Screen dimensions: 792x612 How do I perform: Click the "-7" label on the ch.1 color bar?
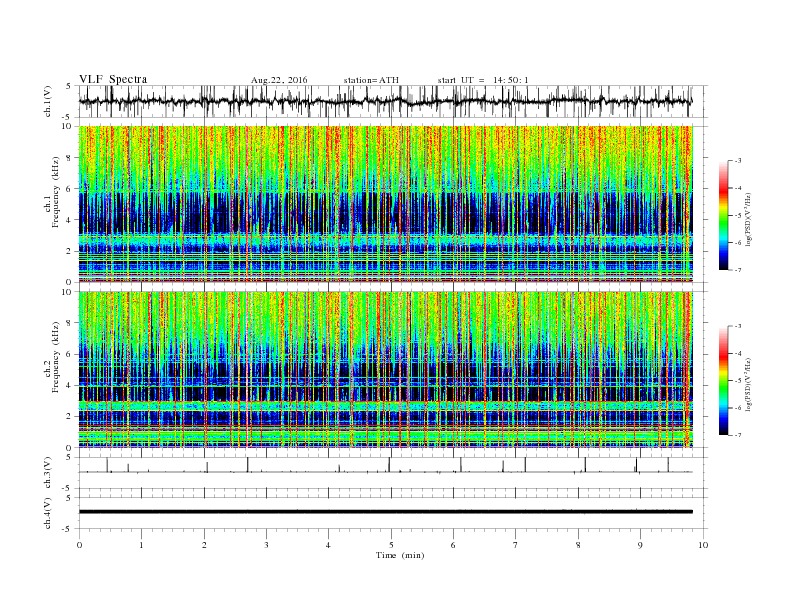tap(737, 270)
